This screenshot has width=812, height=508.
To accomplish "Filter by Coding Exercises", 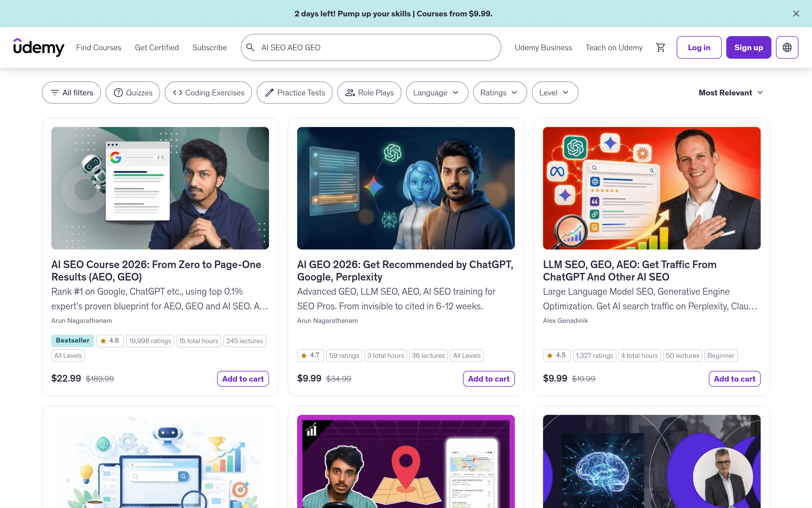I will pos(208,92).
